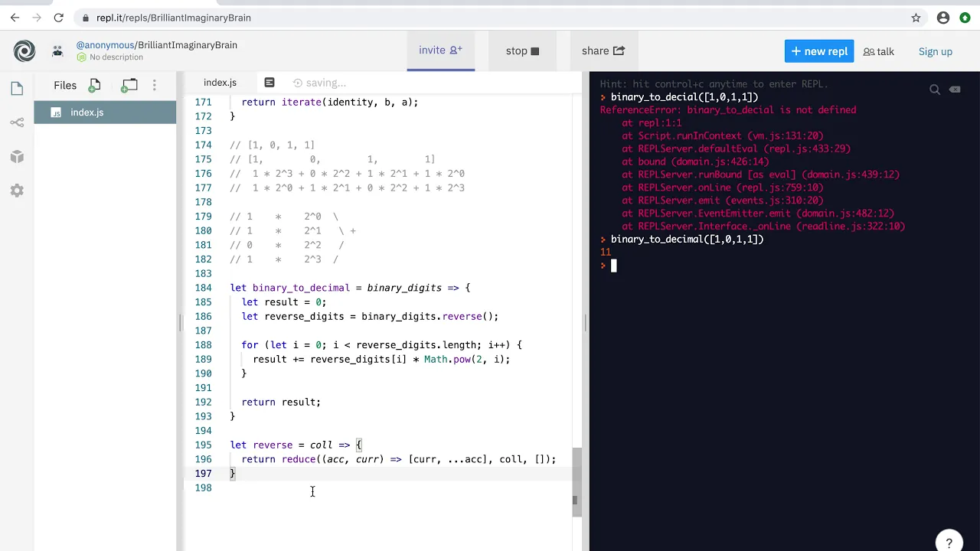Search in console with magnifier icon
980x551 pixels.
pos(935,90)
